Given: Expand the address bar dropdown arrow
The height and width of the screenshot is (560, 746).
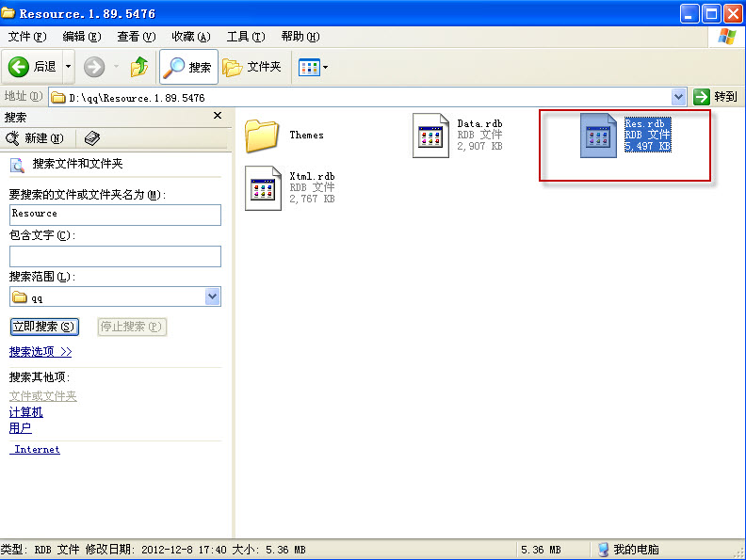Looking at the screenshot, I should click(x=679, y=98).
